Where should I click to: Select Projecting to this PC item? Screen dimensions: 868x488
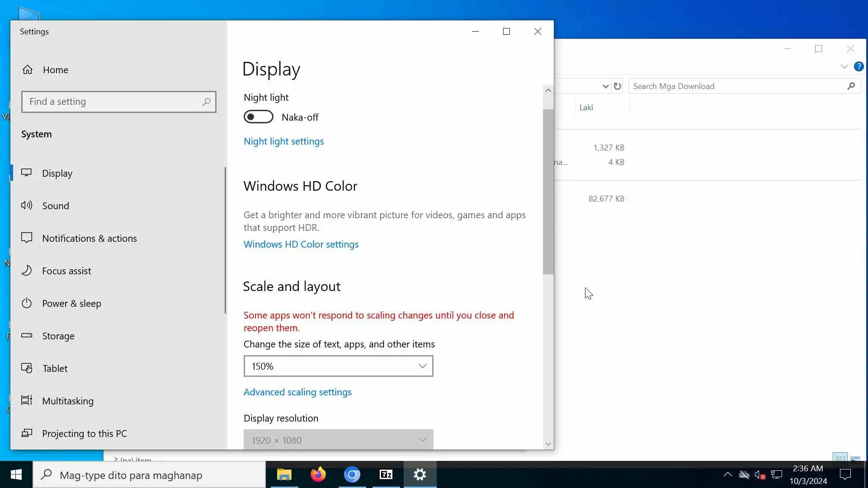coord(84,433)
